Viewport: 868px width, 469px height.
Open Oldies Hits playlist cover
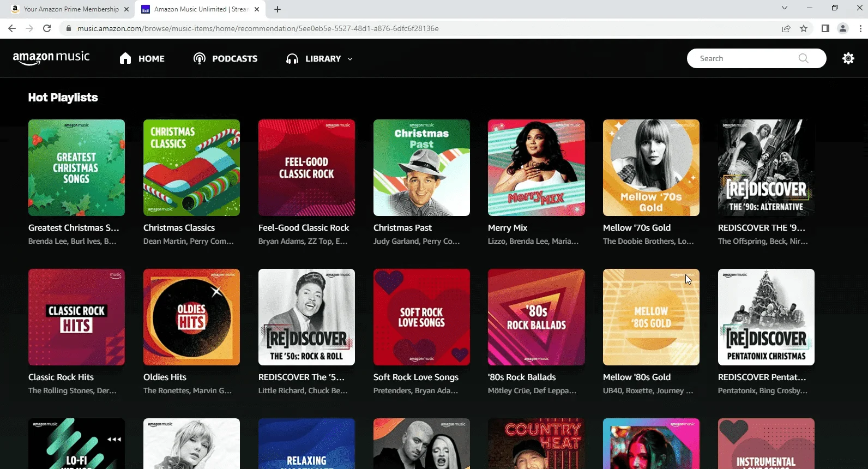[x=191, y=317]
